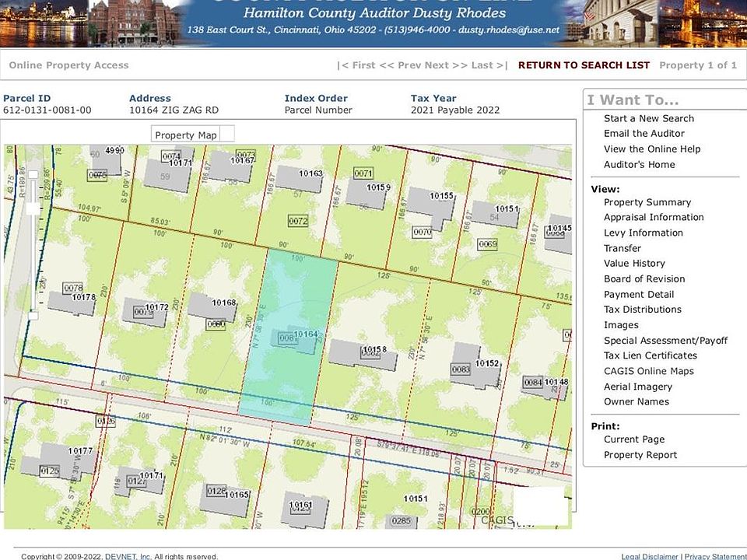View the Value History page
This screenshot has width=747, height=560.
click(634, 264)
